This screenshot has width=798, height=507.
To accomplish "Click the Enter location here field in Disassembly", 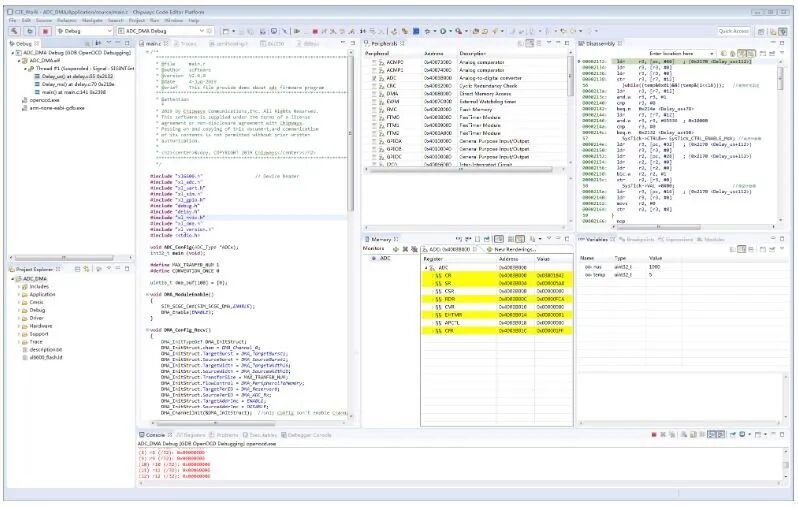I will 681,53.
